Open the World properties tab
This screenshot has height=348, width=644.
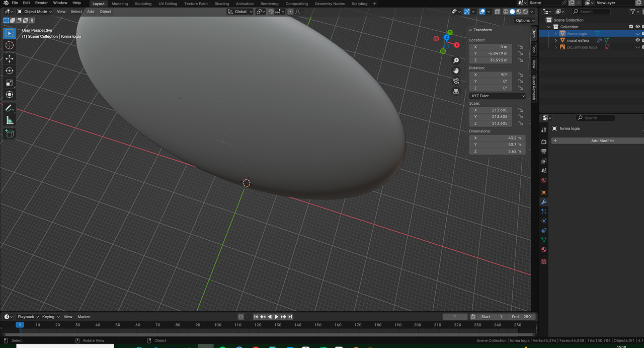point(544,180)
